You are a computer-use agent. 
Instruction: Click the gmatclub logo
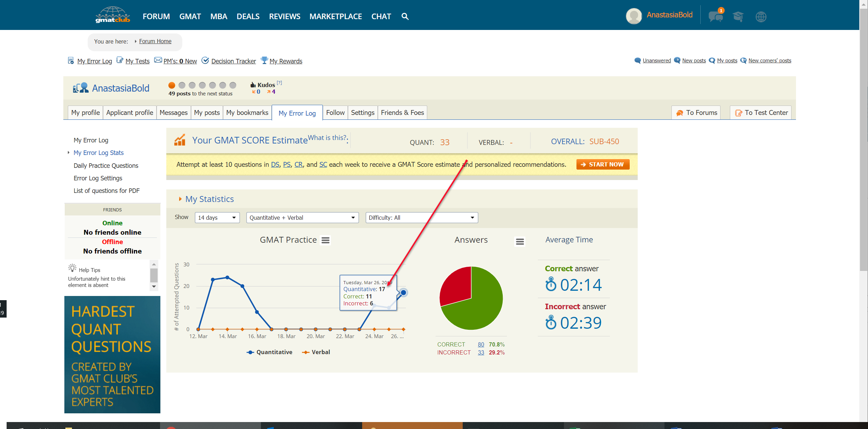tap(113, 15)
